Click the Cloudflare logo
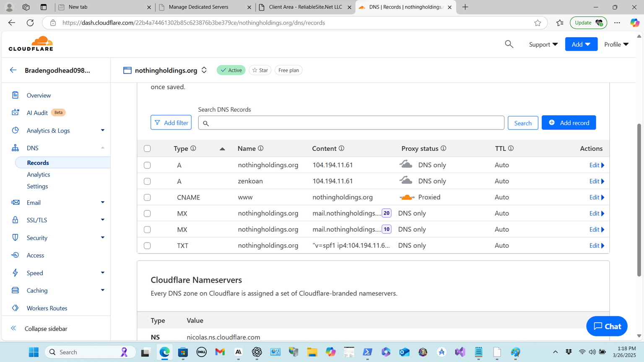 click(31, 44)
